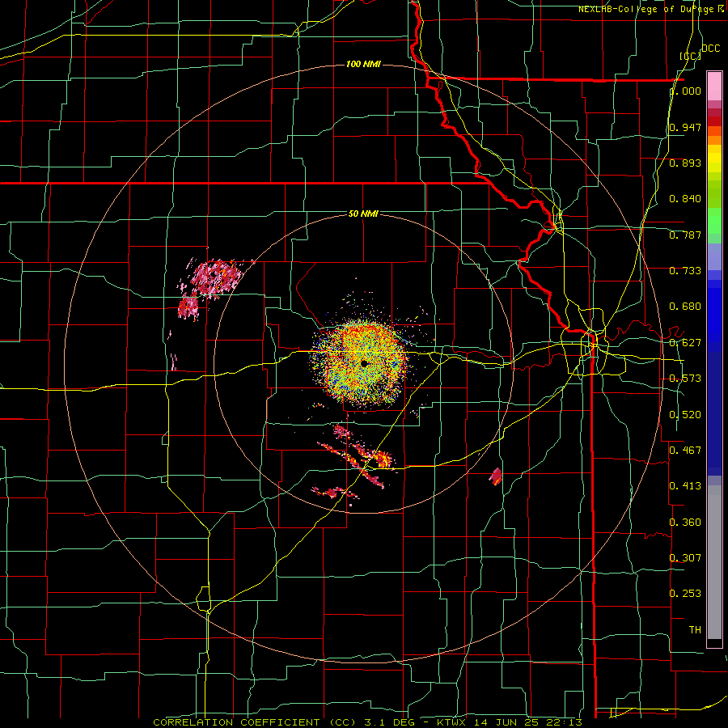Viewport: 728px width, 728px height.
Task: Click the 0.467 legend value
Action: pos(685,450)
